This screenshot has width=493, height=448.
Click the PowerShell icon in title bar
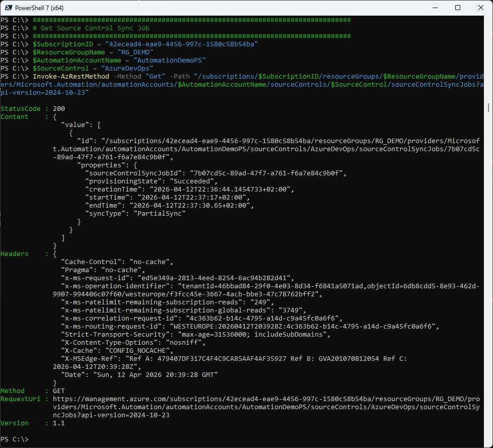(x=8, y=8)
